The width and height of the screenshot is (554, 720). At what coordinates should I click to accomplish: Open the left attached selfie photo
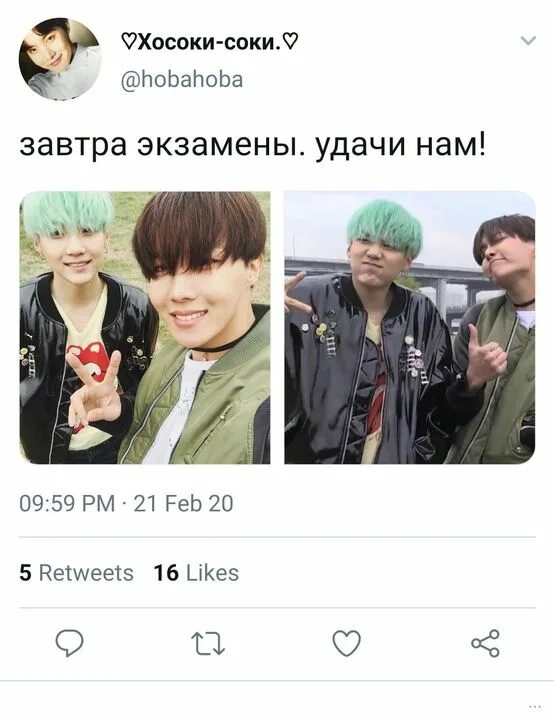[145, 327]
